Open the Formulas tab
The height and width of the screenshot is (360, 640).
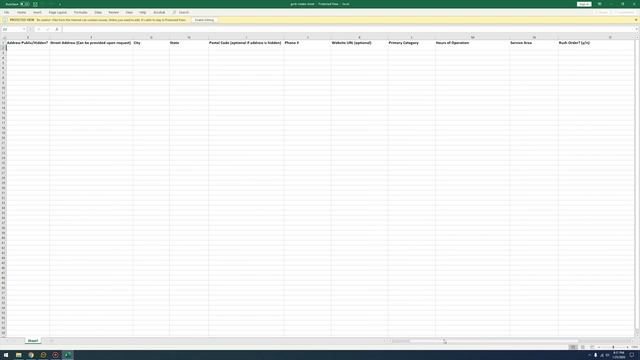80,13
